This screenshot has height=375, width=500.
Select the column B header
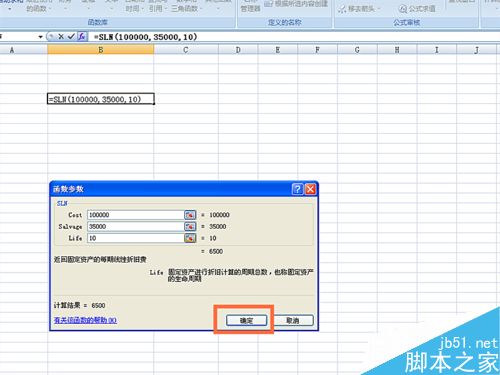pos(101,50)
